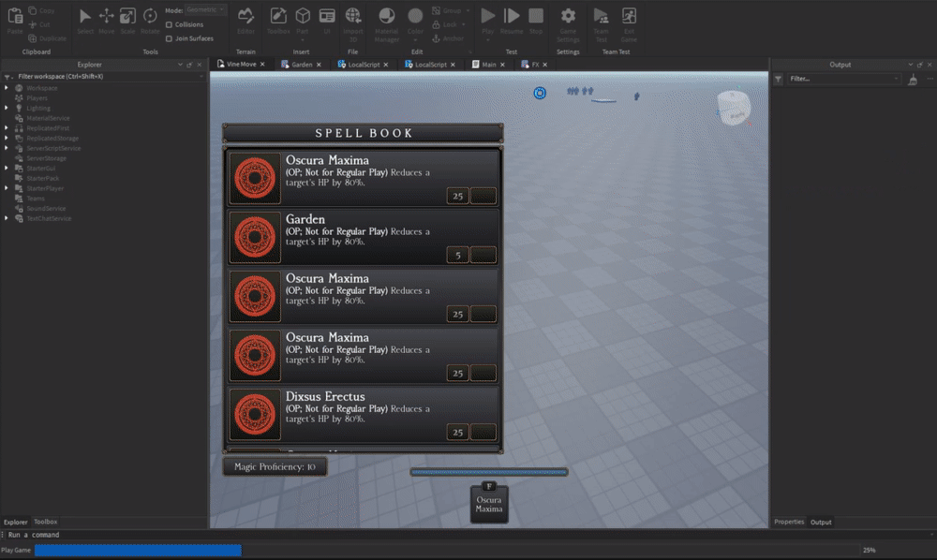Expand the ServerScriptService tree node
937x560 pixels.
coord(7,148)
